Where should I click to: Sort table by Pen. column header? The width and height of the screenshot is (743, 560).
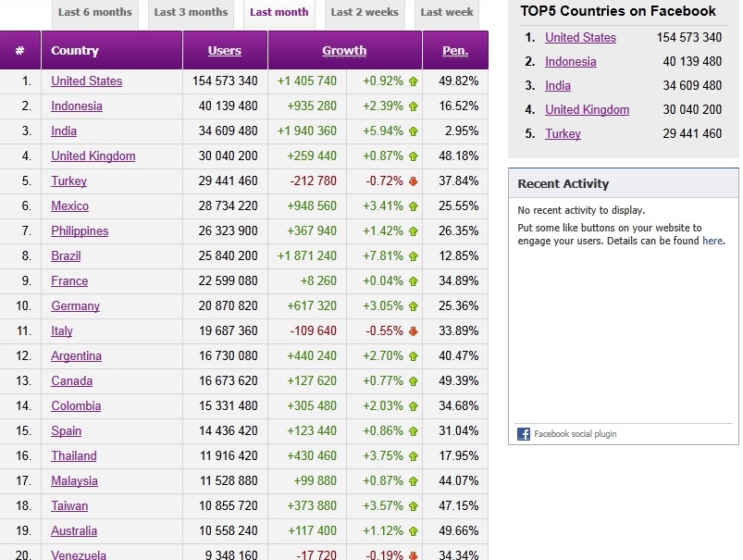point(455,51)
